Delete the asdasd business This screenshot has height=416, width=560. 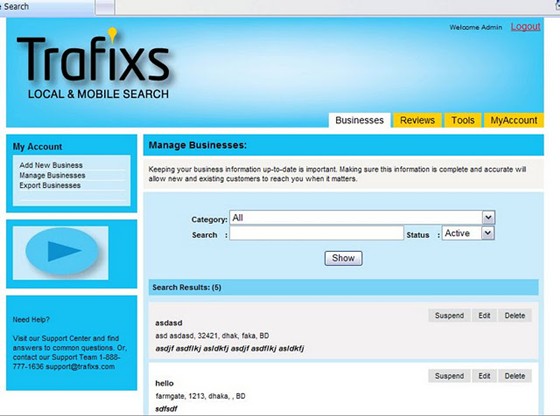point(515,316)
